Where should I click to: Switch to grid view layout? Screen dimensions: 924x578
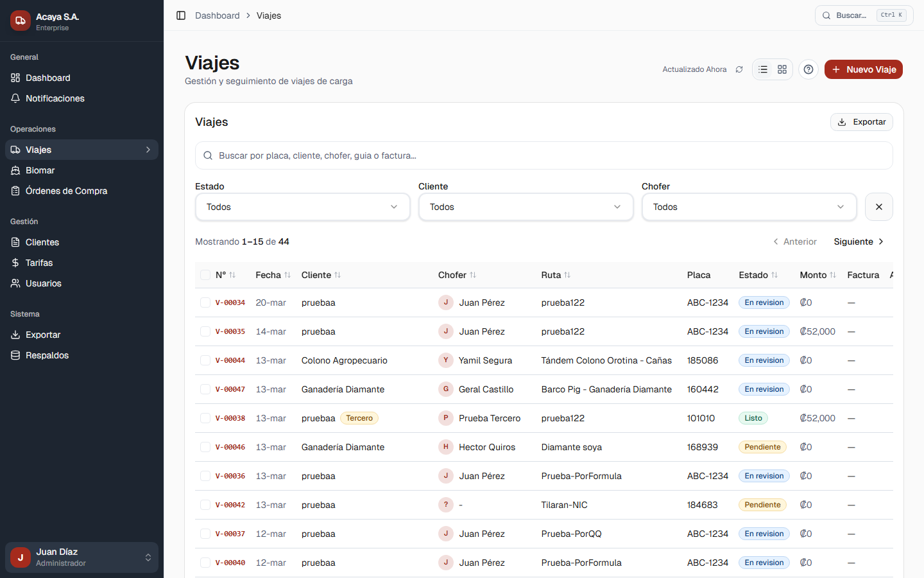tap(782, 69)
